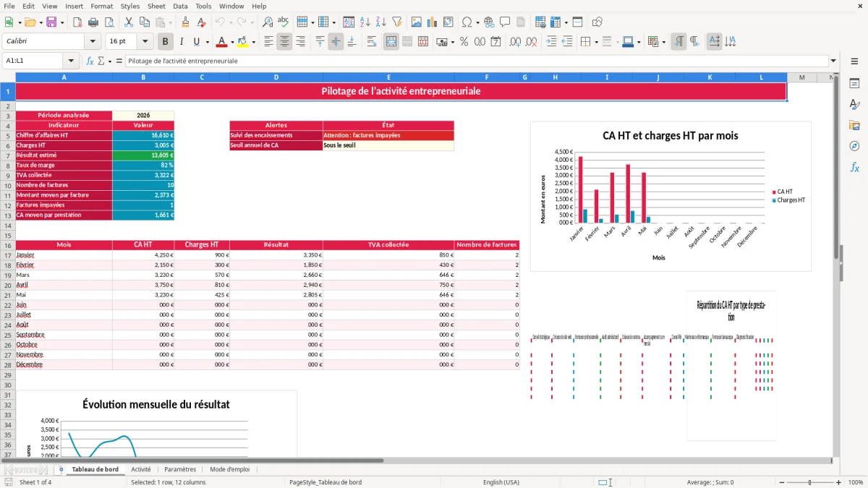Screen dimensions: 868x488
Task: Open the sidebar Gallery icon
Action: point(854,125)
